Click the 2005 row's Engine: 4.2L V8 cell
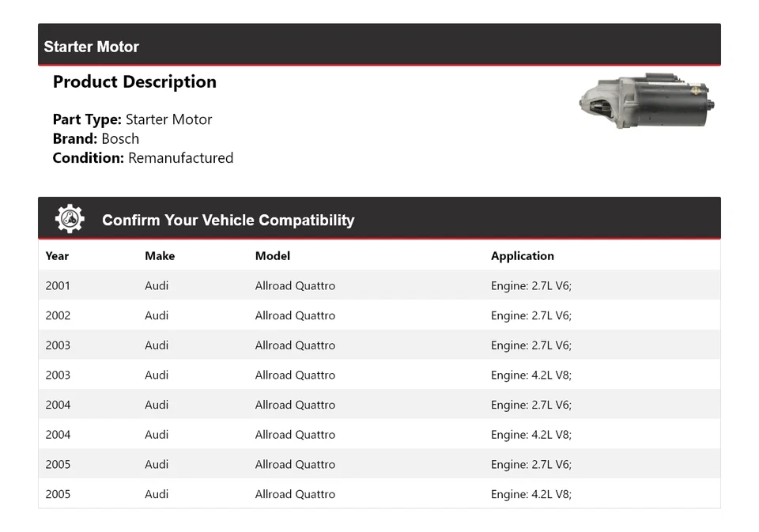Screen dimensions: 759x532 coord(531,494)
